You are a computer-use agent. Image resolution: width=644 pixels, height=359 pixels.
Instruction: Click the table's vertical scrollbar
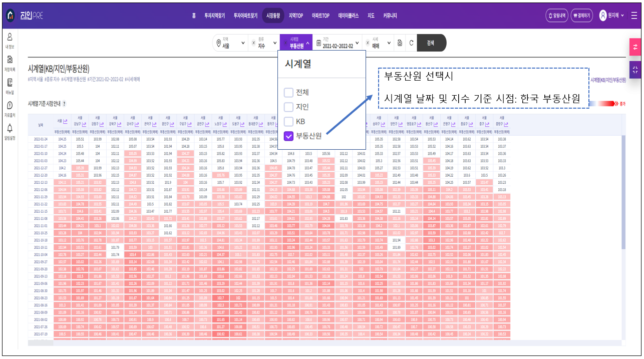tap(623, 190)
